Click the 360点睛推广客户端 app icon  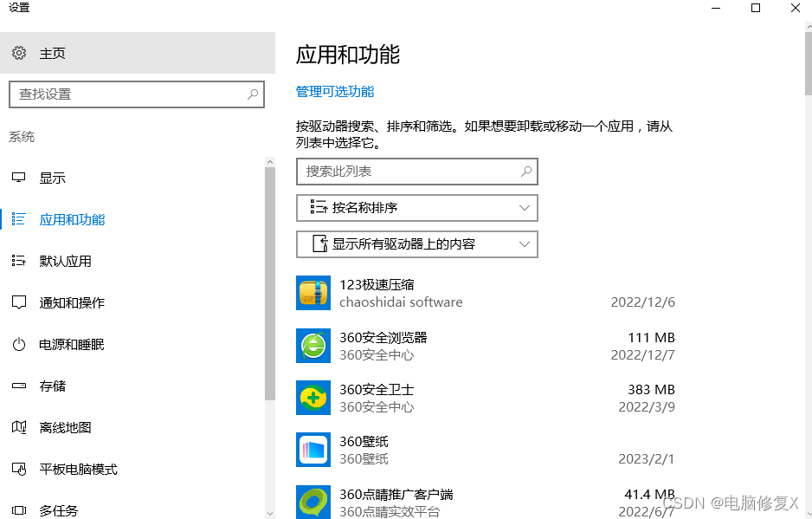313,502
